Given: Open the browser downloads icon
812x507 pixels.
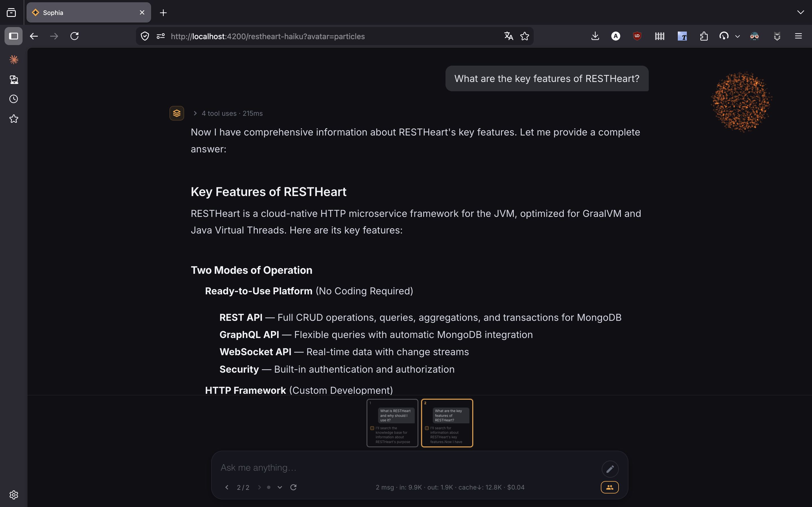Looking at the screenshot, I should (x=595, y=36).
